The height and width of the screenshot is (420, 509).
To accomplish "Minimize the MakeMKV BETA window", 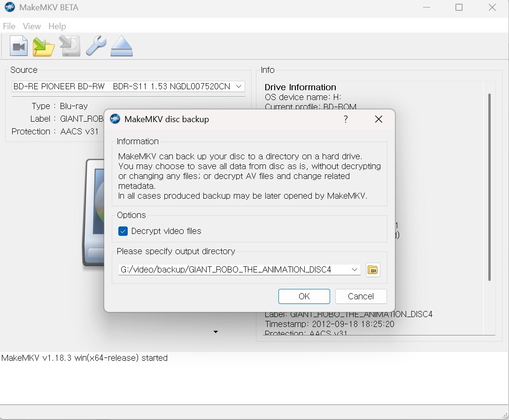I will [426, 7].
